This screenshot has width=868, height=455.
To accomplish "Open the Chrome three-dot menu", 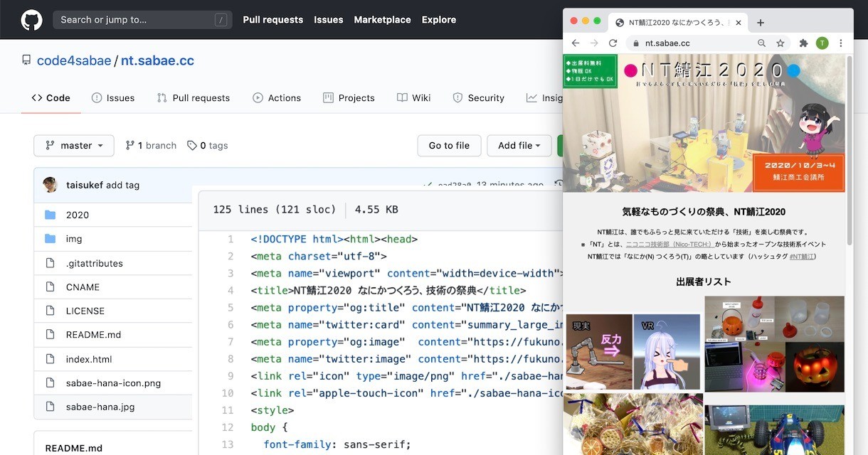I will click(840, 43).
